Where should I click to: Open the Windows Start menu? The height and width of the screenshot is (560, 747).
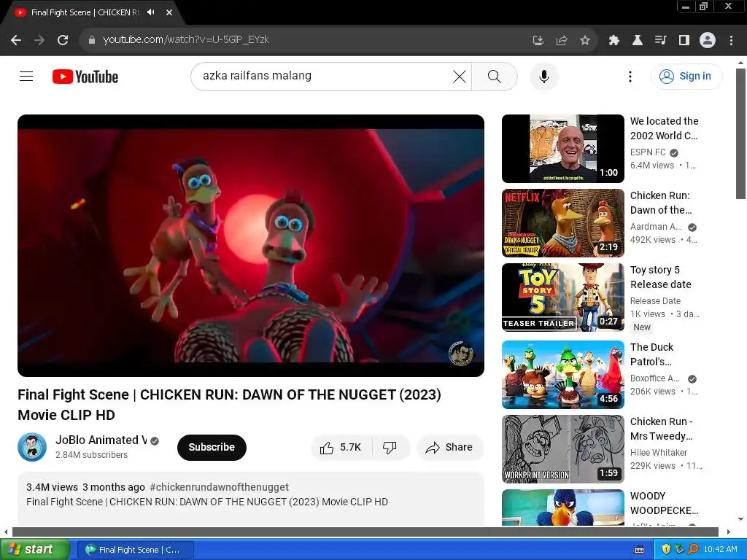click(35, 550)
